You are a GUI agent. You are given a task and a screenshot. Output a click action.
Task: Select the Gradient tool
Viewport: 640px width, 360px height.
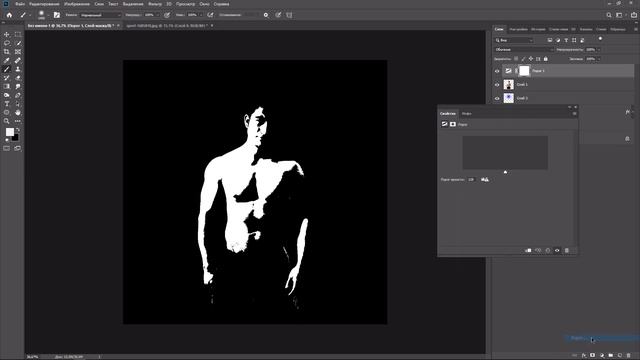click(x=7, y=87)
